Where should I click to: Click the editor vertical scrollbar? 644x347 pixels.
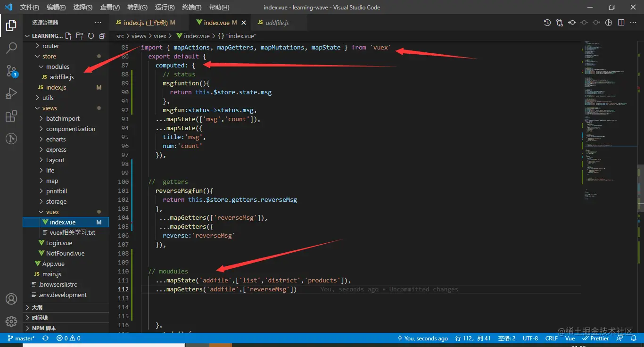coord(641,189)
